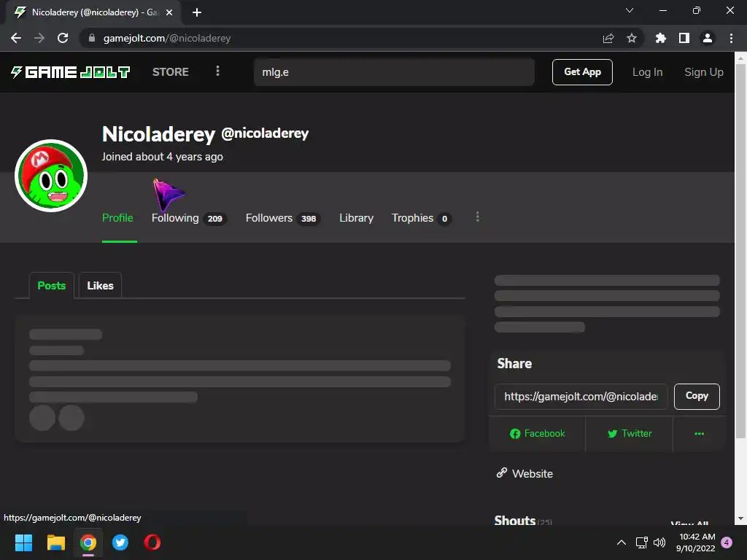Open the Chrome profile icon

click(708, 38)
